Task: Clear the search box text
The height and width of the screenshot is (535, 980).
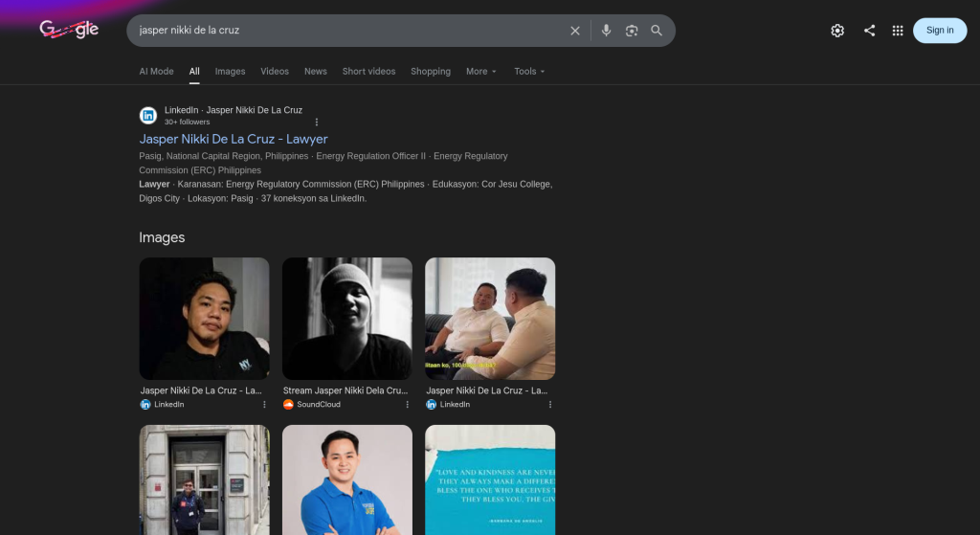Action: 575,31
